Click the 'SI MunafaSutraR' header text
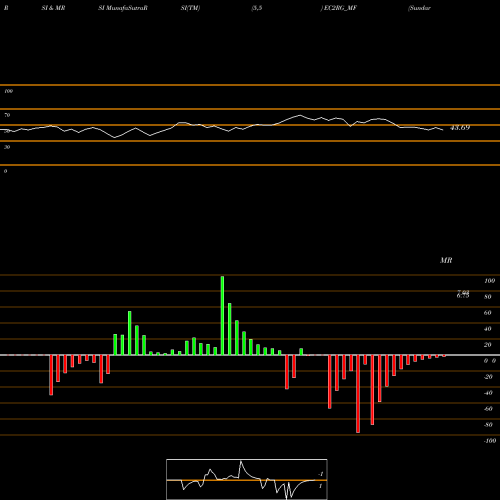 123,8
